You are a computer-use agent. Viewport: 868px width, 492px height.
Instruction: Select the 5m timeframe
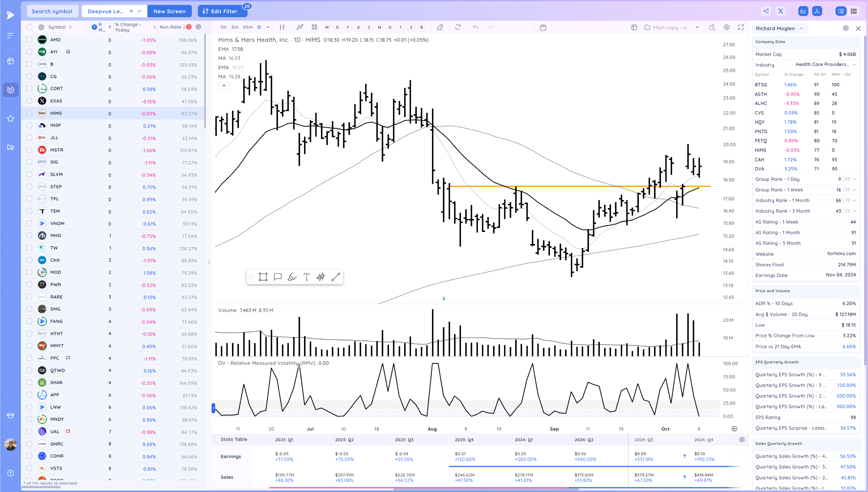[x=235, y=27]
